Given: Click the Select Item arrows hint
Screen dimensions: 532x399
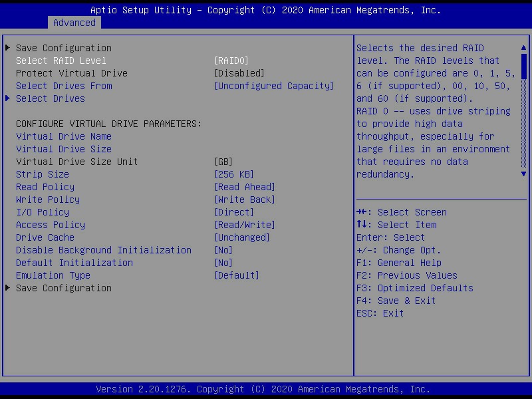Looking at the screenshot, I should click(x=396, y=225).
